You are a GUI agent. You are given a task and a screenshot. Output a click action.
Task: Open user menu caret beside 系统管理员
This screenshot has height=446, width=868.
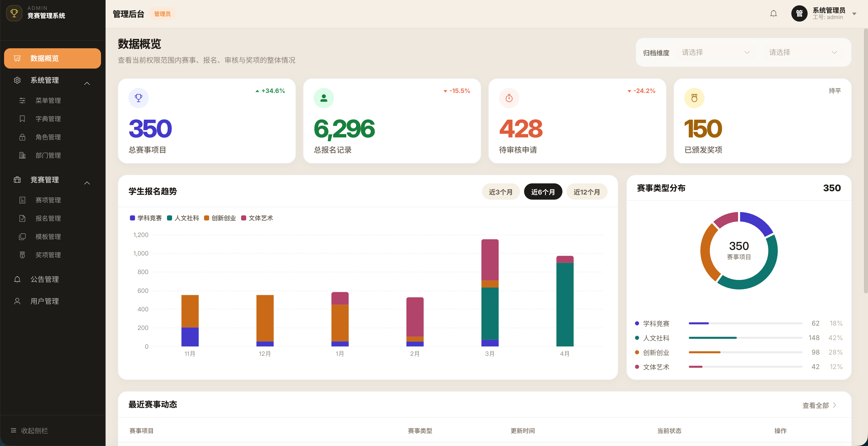(854, 14)
